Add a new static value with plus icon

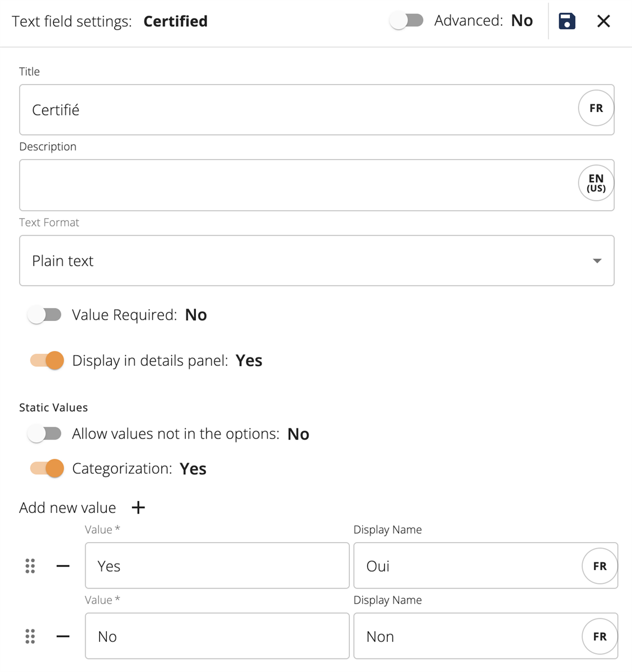(x=138, y=507)
